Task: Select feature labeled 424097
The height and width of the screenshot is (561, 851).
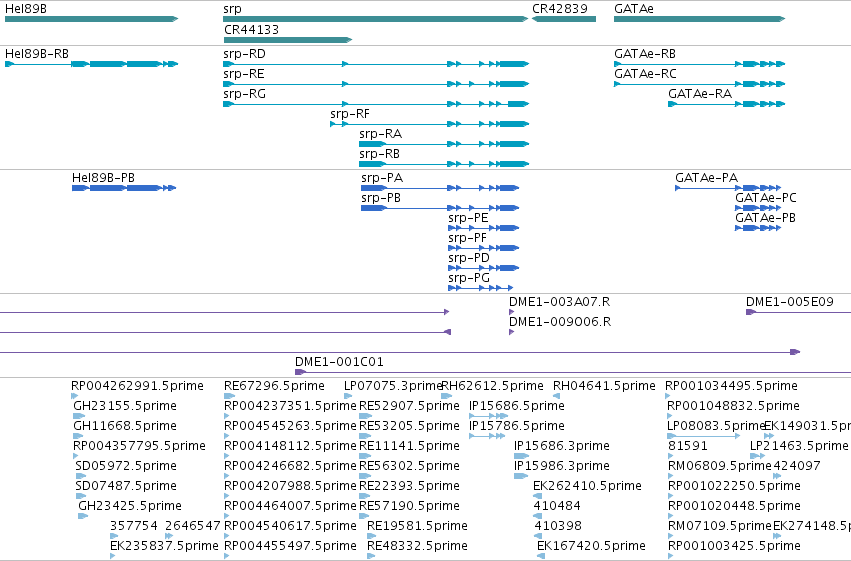Action: 777,476
